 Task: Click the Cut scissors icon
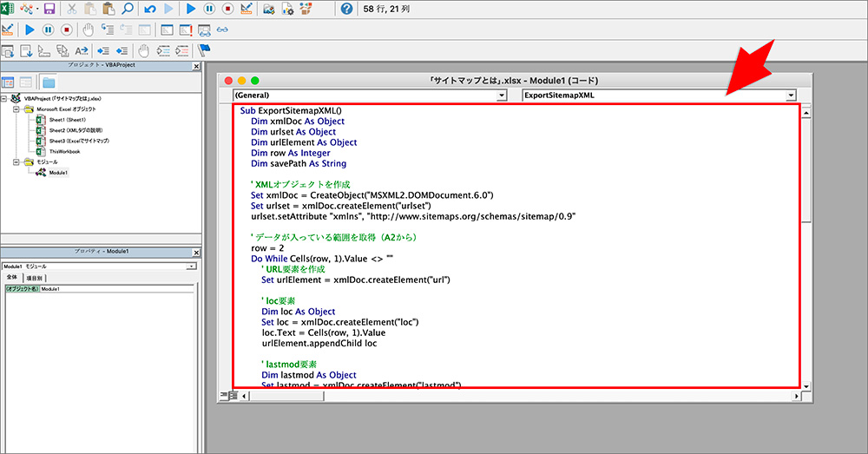coord(72,9)
